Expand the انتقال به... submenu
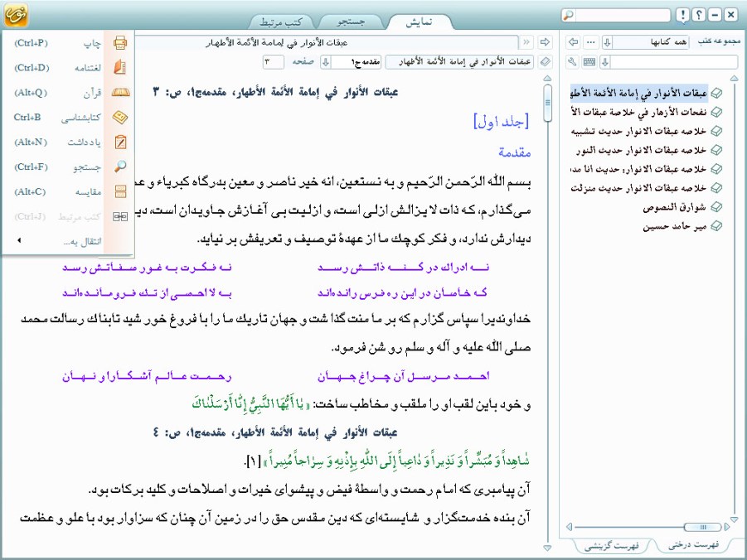Screen dimensions: 747x560 pyautogui.click(x=69, y=241)
